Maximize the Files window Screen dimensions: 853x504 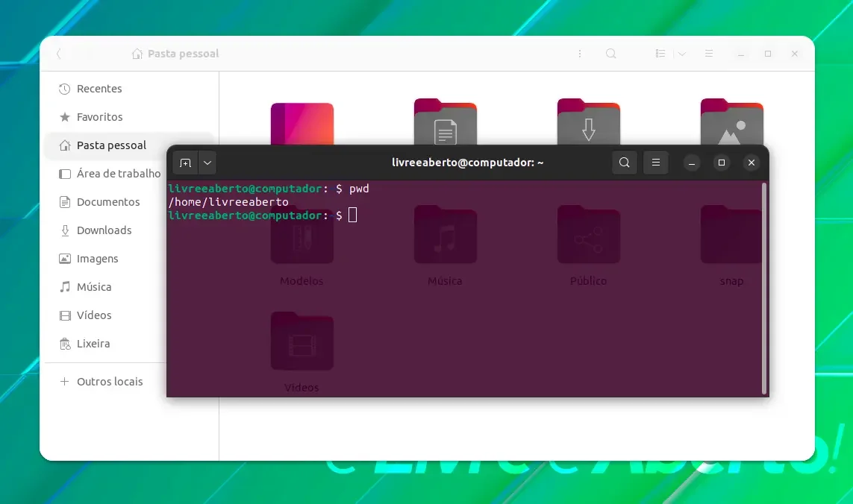[x=768, y=54]
